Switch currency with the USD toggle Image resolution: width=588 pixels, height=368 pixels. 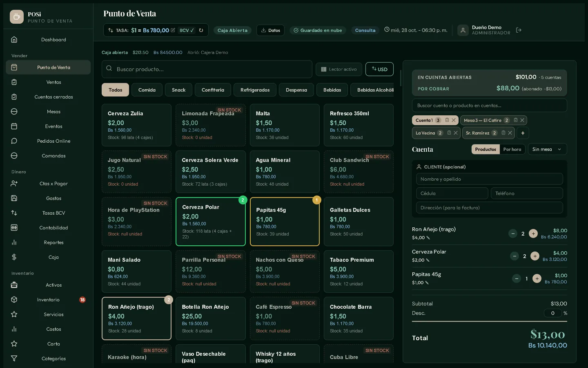tap(379, 69)
